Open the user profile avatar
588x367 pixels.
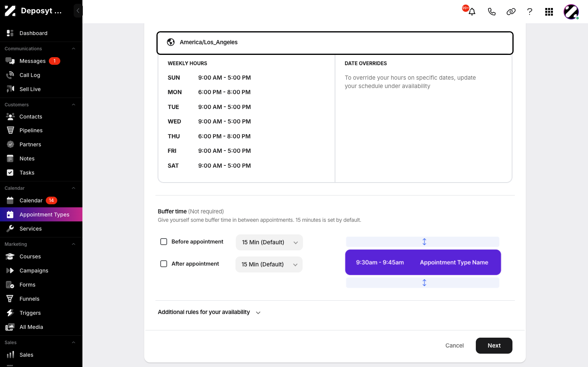point(571,12)
